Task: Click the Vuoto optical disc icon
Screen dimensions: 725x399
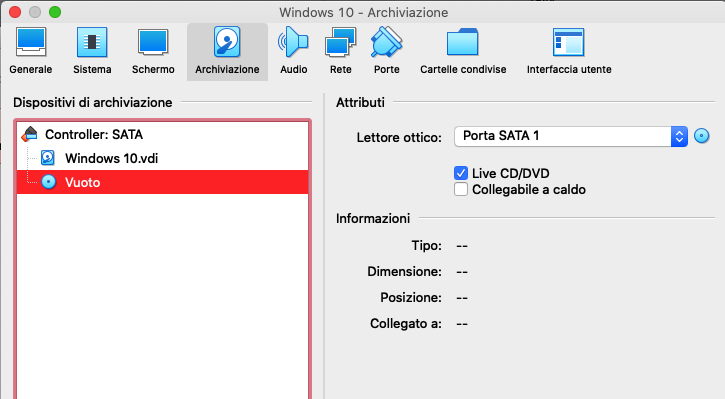Action: [x=49, y=182]
